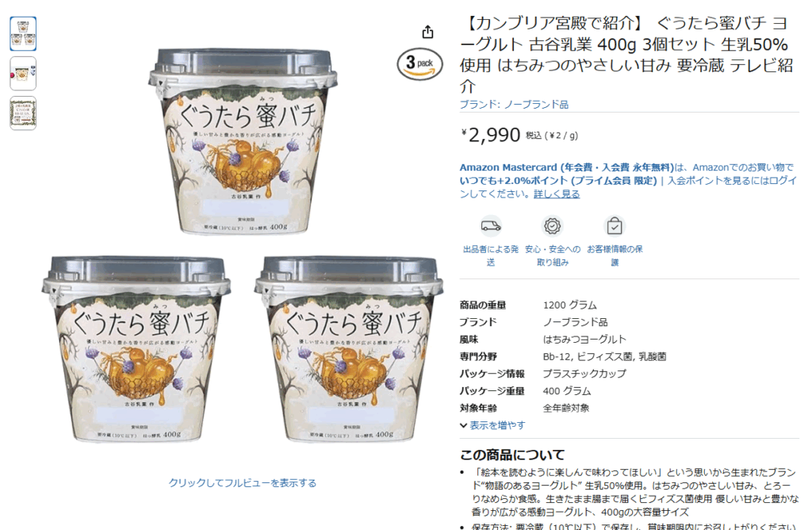Open 出品者による発送 info
The height and width of the screenshot is (530, 812).
coord(491,255)
